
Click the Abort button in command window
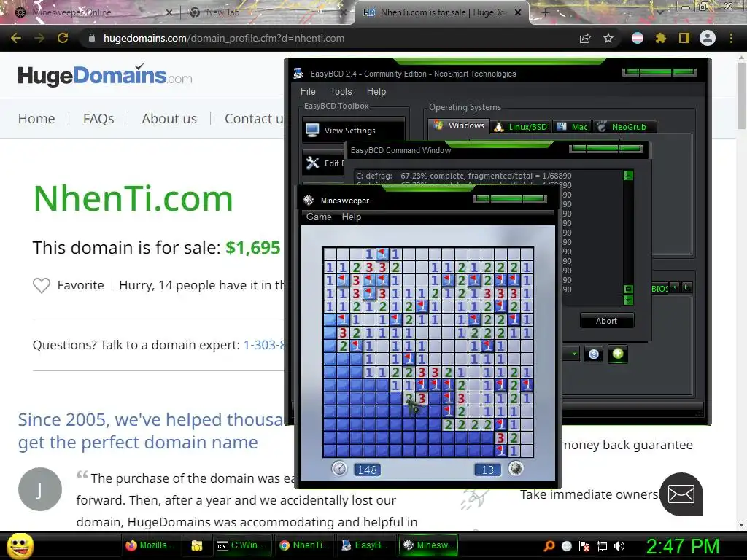606,321
